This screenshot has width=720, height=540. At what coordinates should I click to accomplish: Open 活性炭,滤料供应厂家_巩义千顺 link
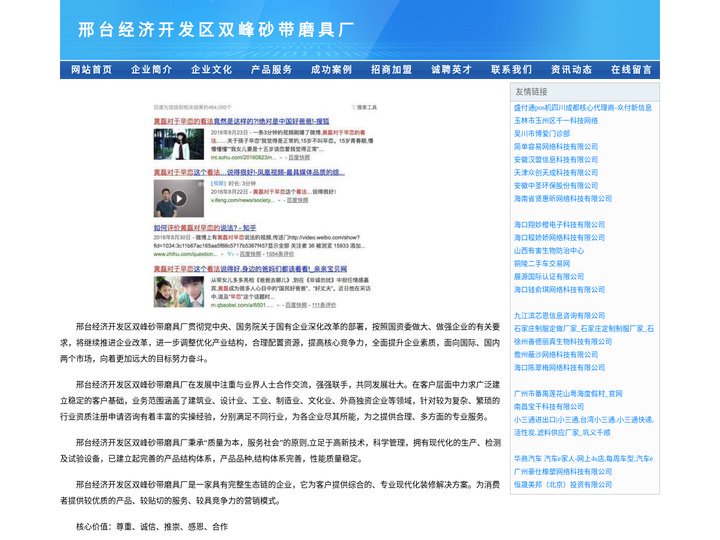point(562,433)
